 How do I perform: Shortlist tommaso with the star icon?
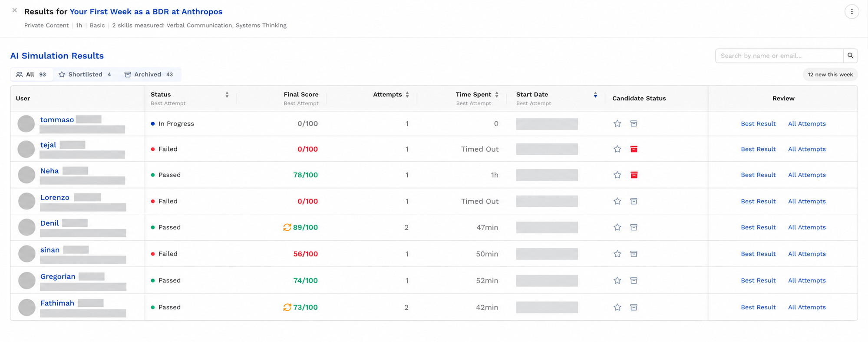tap(617, 124)
